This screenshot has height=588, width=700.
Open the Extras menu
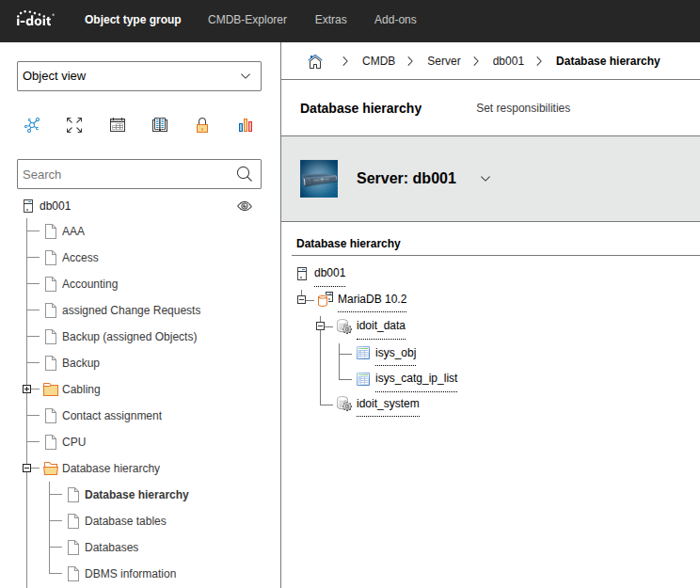(x=331, y=20)
